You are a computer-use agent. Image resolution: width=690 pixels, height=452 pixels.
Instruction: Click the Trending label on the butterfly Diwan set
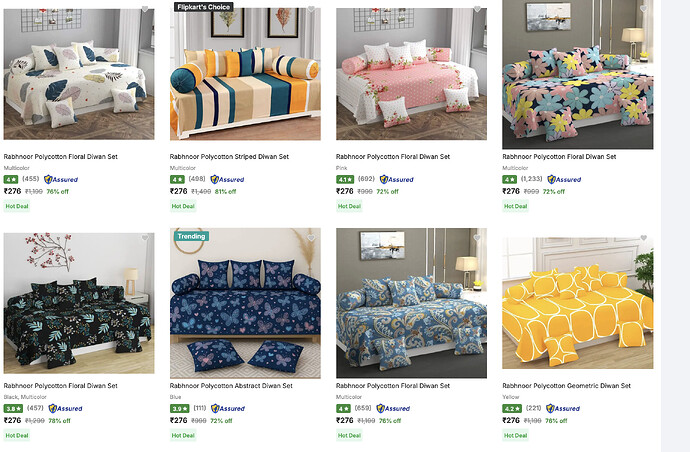tap(191, 236)
